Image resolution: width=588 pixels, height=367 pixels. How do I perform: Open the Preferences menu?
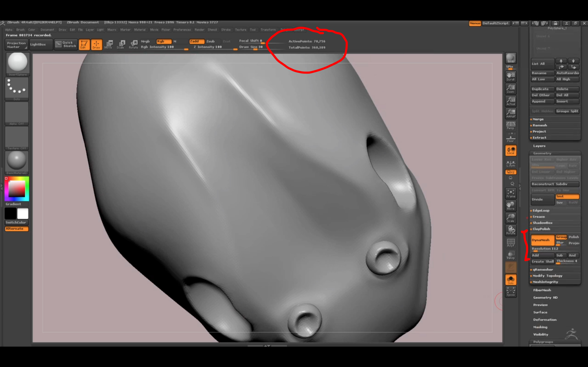click(182, 30)
